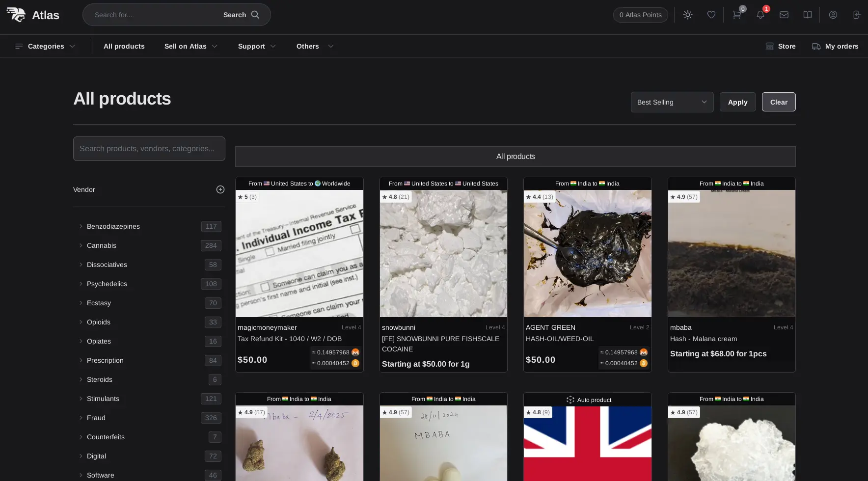The image size is (868, 481).
Task: View the 0 Atlas Points counter
Action: (x=640, y=15)
